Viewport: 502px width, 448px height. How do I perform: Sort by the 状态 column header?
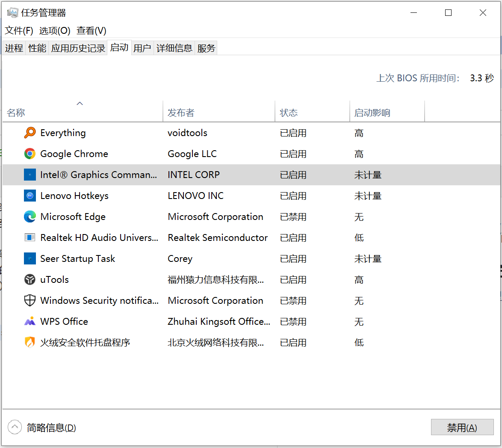313,111
